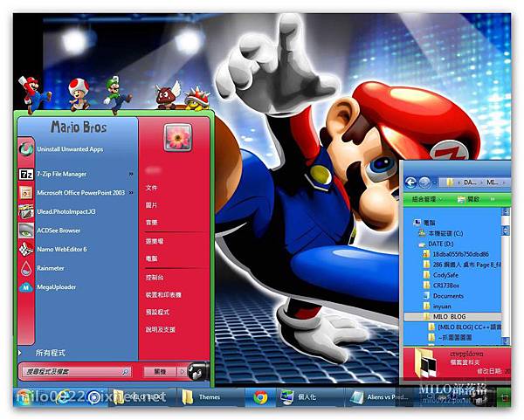Image resolution: width=524 pixels, height=420 pixels.
Task: Show more Explorer toolbar commands chevron
Action: (493, 199)
